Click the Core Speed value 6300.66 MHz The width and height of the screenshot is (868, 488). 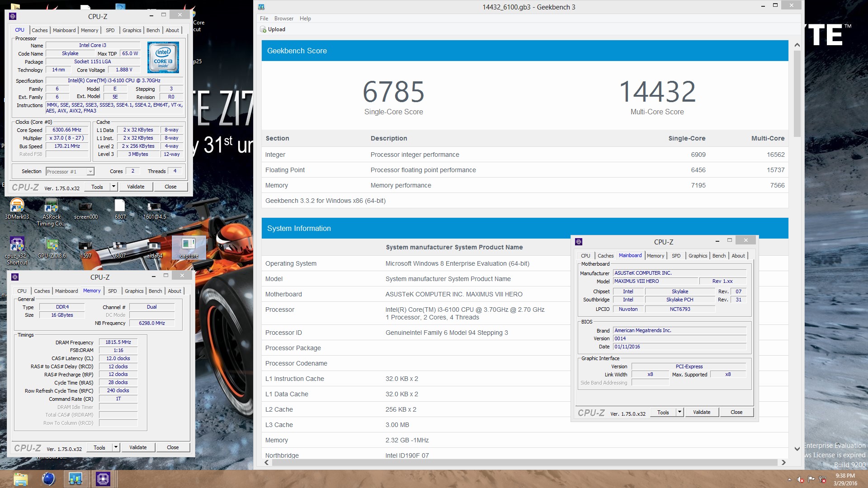pyautogui.click(x=67, y=130)
